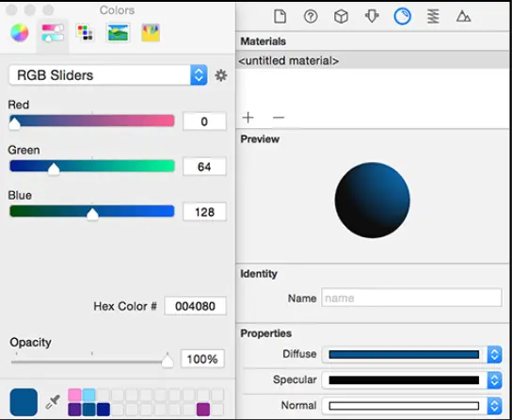Show the Node inspector cube icon

point(341,16)
